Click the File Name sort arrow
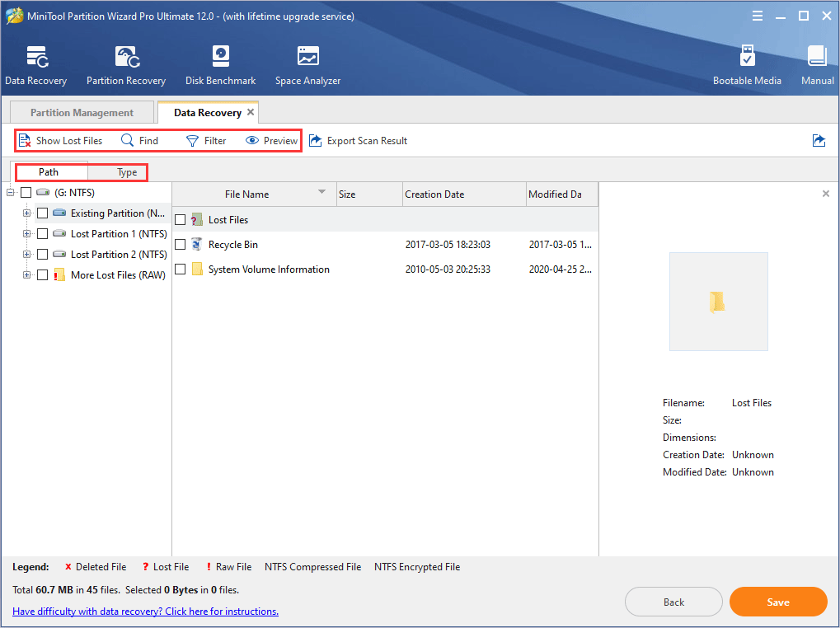The height and width of the screenshot is (628, 840). [321, 191]
